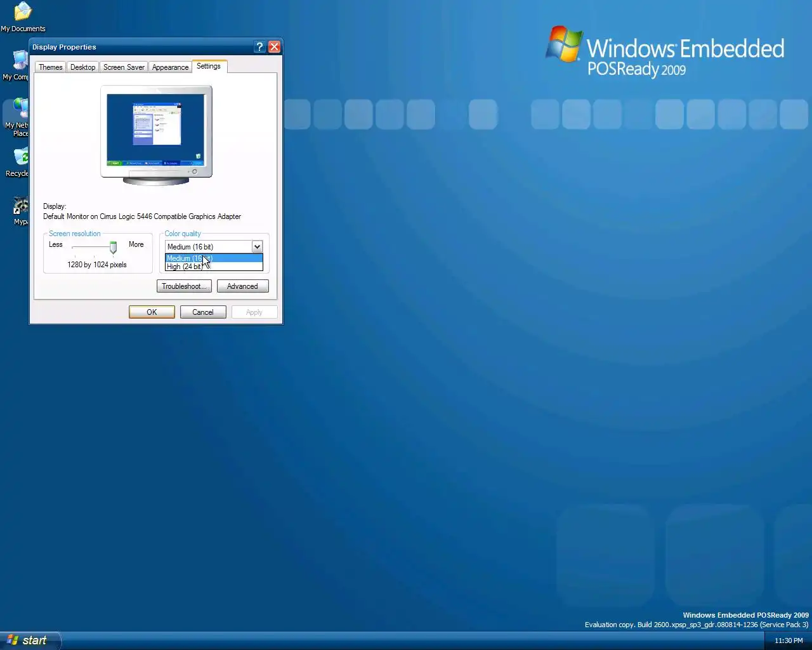Viewport: 812px width, 650px height.
Task: Choose Medium (16 bit) from color list
Action: pos(214,258)
